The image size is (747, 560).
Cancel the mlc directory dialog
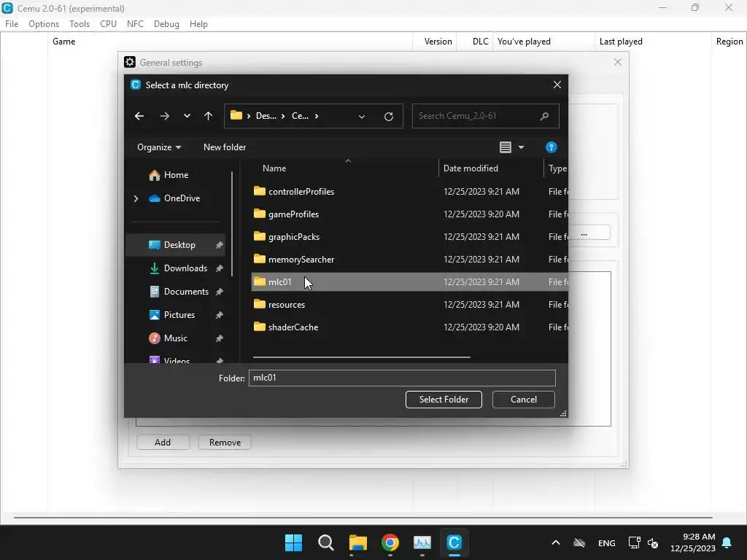(x=523, y=400)
